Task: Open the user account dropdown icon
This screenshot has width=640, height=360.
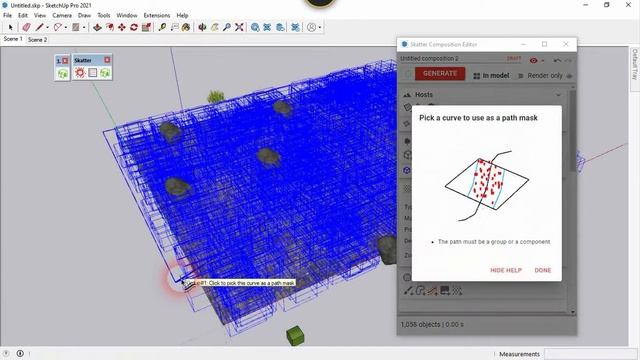Action: click(313, 27)
